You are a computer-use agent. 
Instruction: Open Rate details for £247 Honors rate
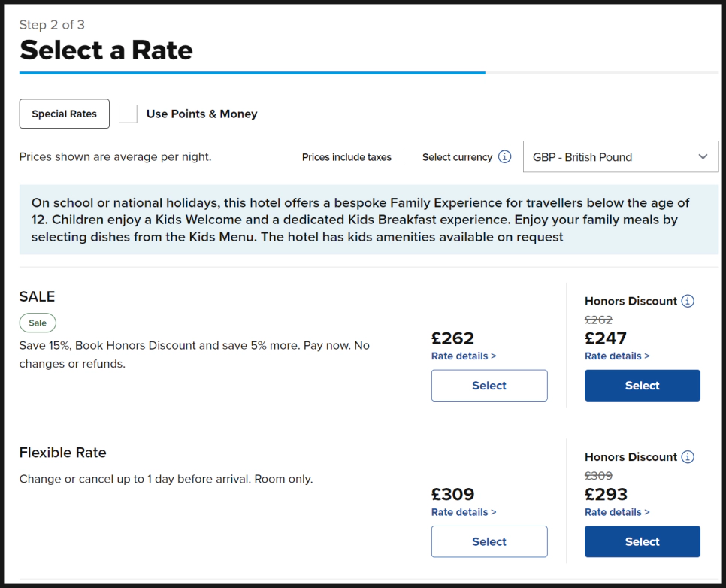pyautogui.click(x=617, y=356)
